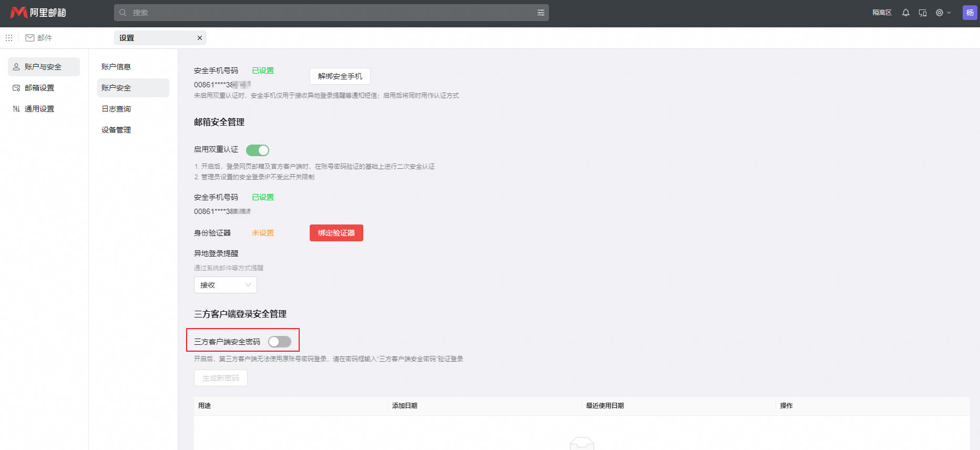Open the 设备管理 submenu item
Viewport: 980px width, 450px height.
tap(116, 130)
